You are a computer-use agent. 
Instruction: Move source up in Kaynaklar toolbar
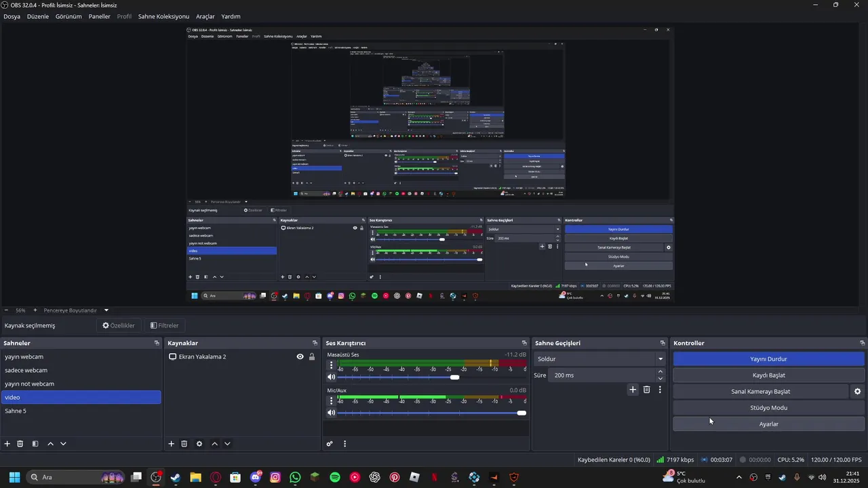point(214,443)
